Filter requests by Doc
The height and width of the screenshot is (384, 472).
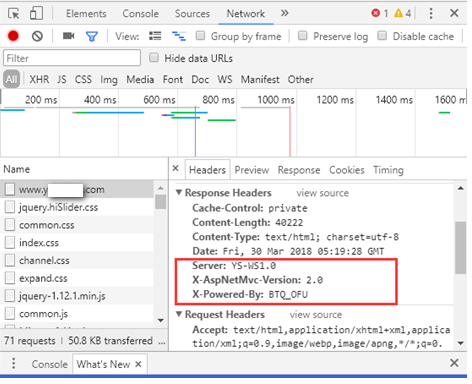click(200, 79)
